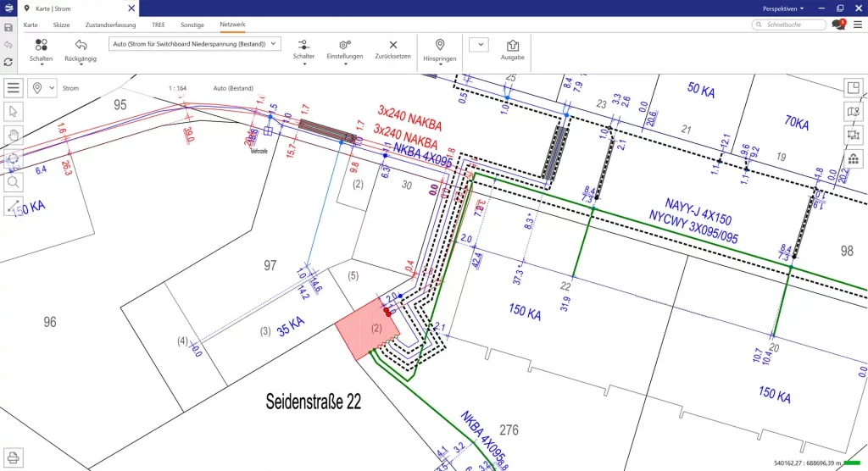Choose the magnifier zoom tool
The image size is (868, 471).
(14, 181)
